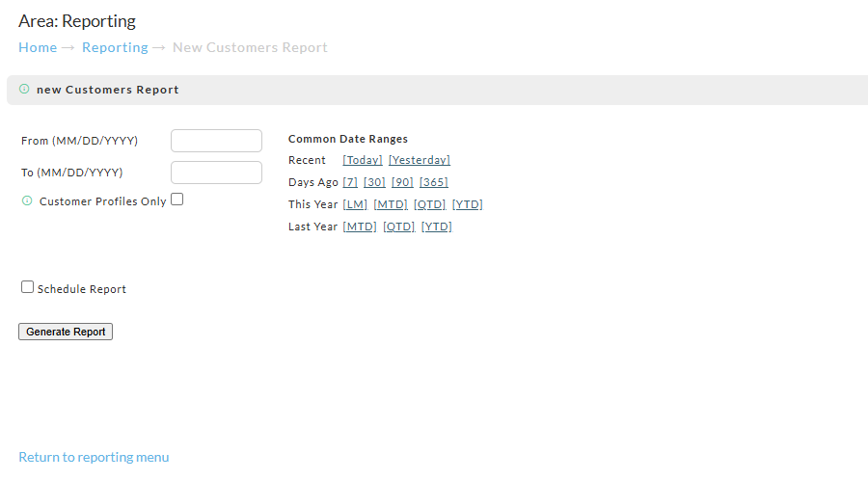Pick This Year [YTD] range
868x480 pixels.
pyautogui.click(x=467, y=204)
